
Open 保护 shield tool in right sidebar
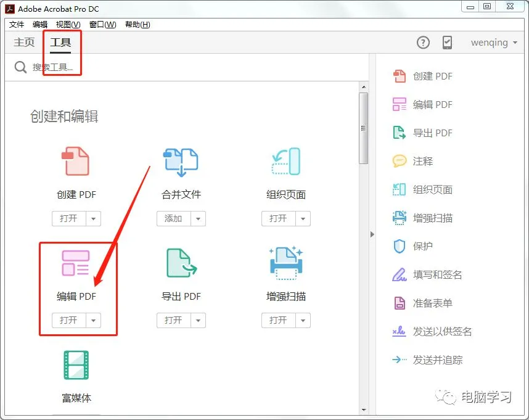[x=413, y=246]
